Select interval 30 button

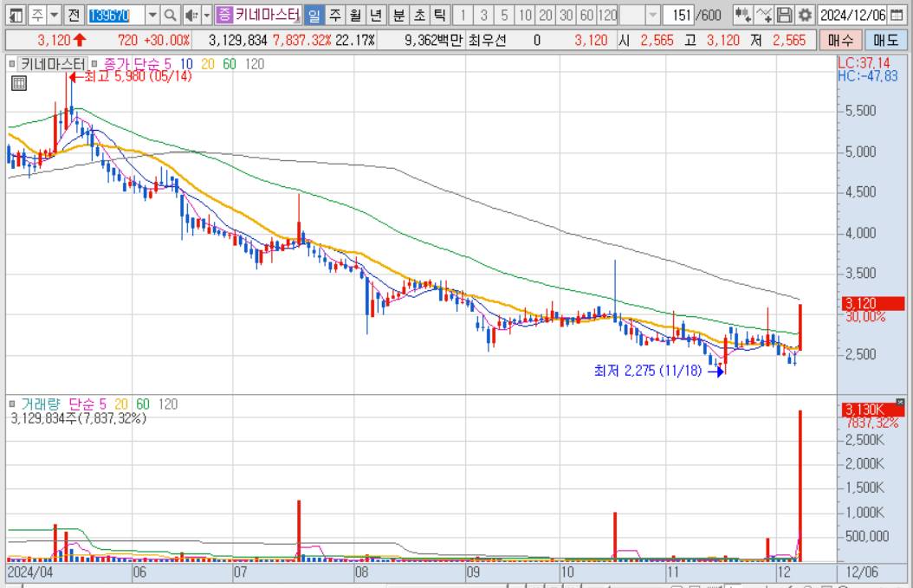tap(566, 15)
